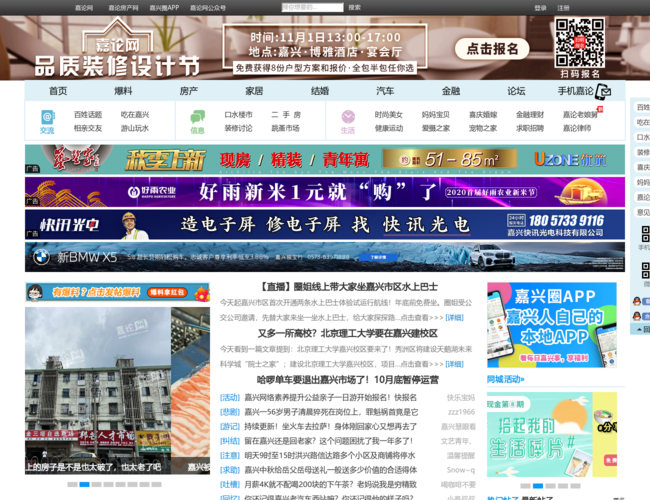Image resolution: width=650 pixels, height=500 pixels.
Task: Select the active activity carousel dot
Action: coord(538,486)
